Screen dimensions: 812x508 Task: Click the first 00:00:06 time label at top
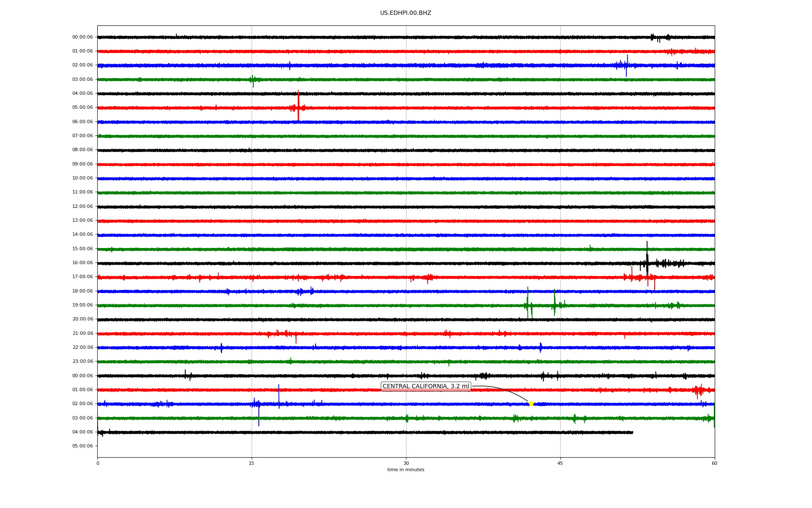click(82, 37)
